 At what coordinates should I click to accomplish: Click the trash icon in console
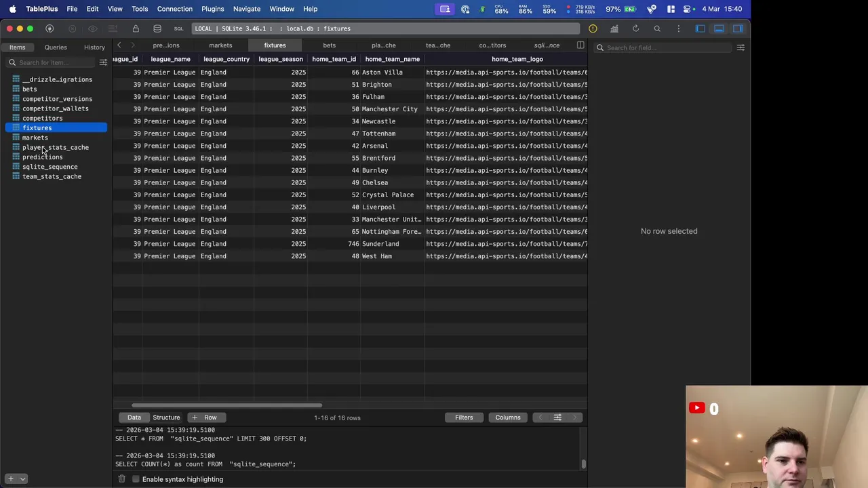point(121,479)
